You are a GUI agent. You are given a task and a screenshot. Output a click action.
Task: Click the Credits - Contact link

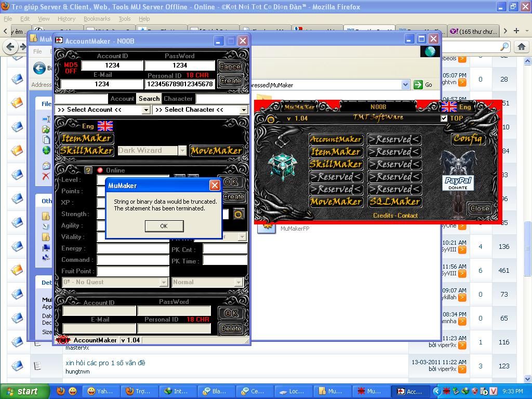395,216
